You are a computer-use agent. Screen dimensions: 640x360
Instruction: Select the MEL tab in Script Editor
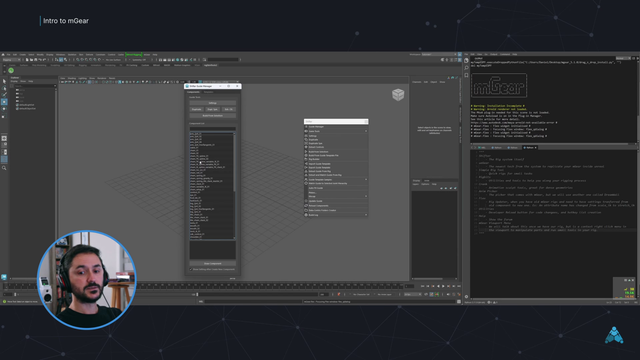pos(482,147)
